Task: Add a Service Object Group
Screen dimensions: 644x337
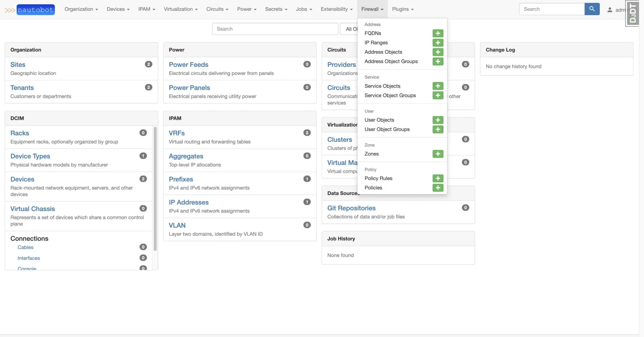Action: point(438,95)
